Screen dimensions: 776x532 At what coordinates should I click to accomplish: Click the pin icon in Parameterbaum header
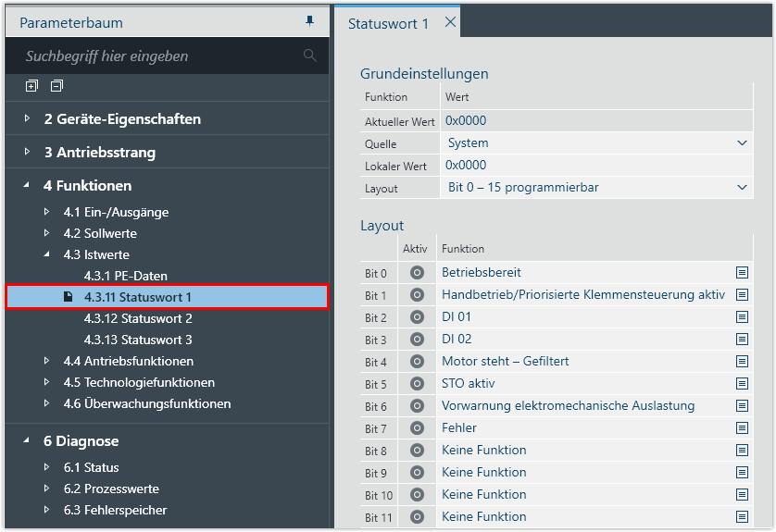(309, 22)
